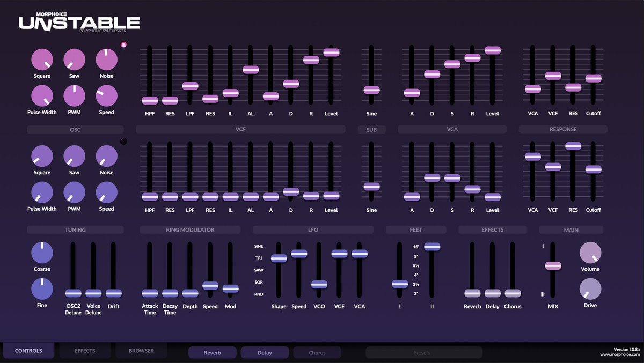Click the 8' footage label
The height and width of the screenshot is (363, 644).
pos(416,256)
